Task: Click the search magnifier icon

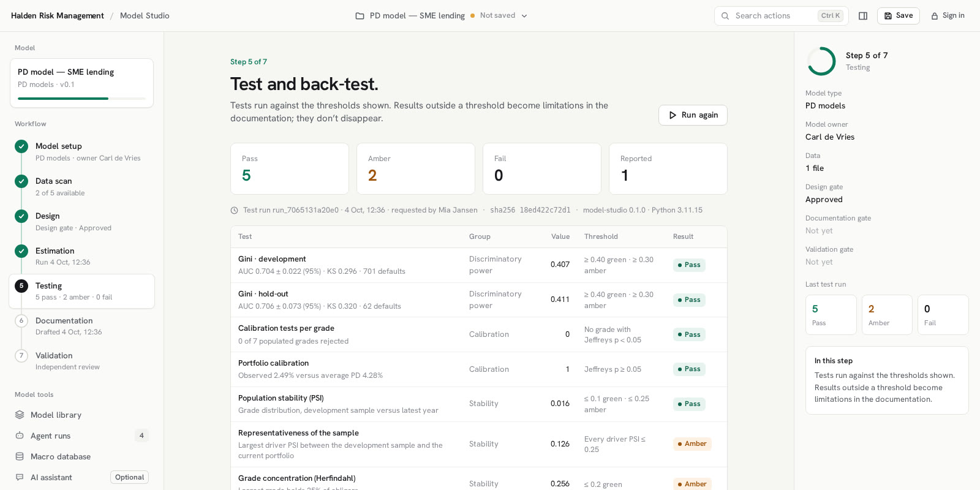Action: click(725, 16)
